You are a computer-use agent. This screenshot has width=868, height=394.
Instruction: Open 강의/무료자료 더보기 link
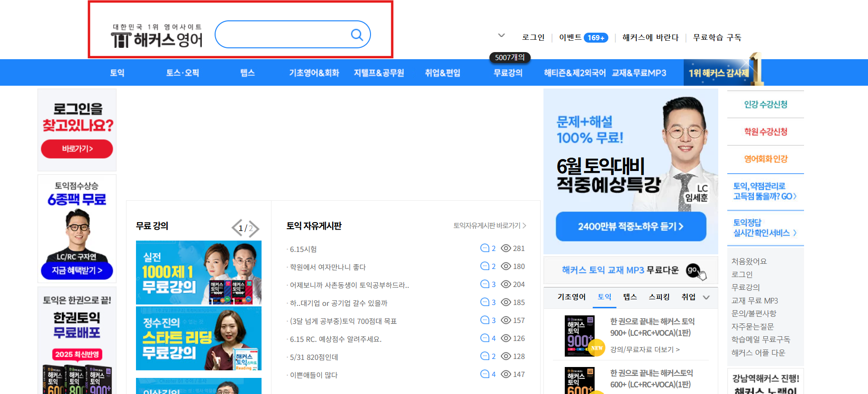pyautogui.click(x=645, y=349)
